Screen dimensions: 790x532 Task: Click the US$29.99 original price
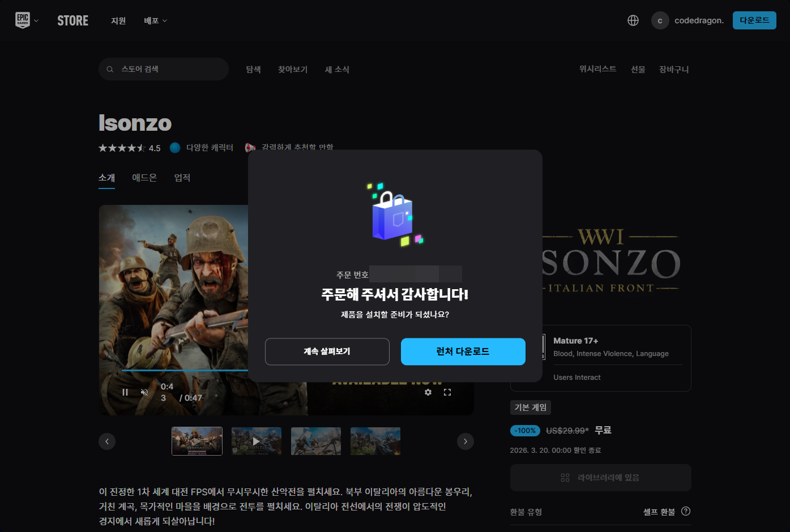coord(567,431)
